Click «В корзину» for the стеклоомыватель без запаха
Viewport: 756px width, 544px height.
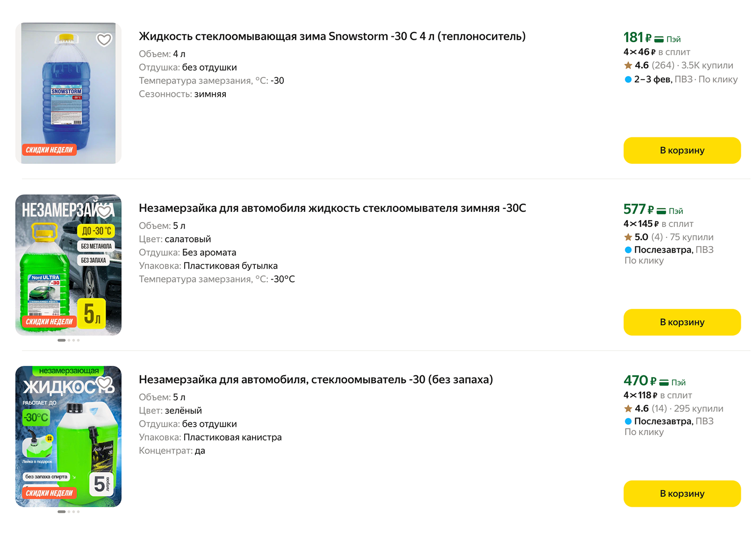[x=682, y=493]
